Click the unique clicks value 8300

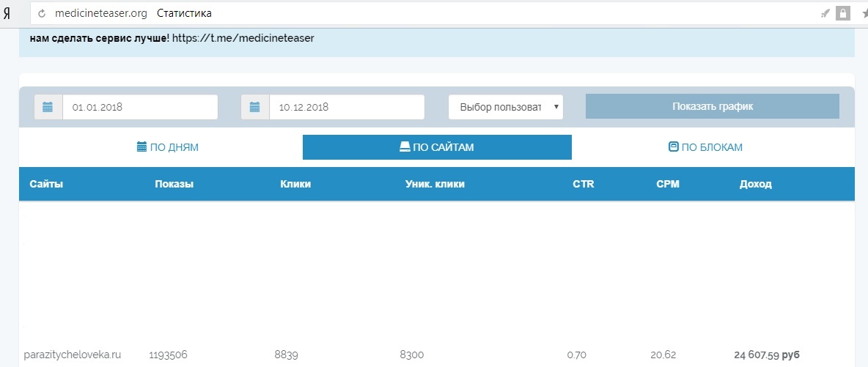pyautogui.click(x=412, y=355)
